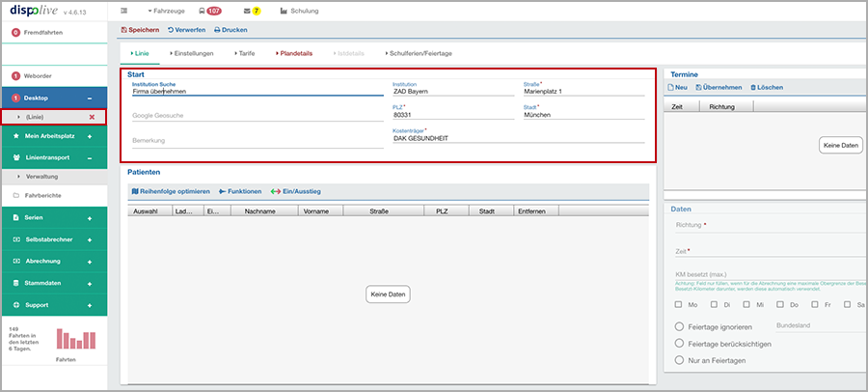Screen dimensions: 868x392
Task: Click Löschen in the Termine panel
Action: point(767,88)
